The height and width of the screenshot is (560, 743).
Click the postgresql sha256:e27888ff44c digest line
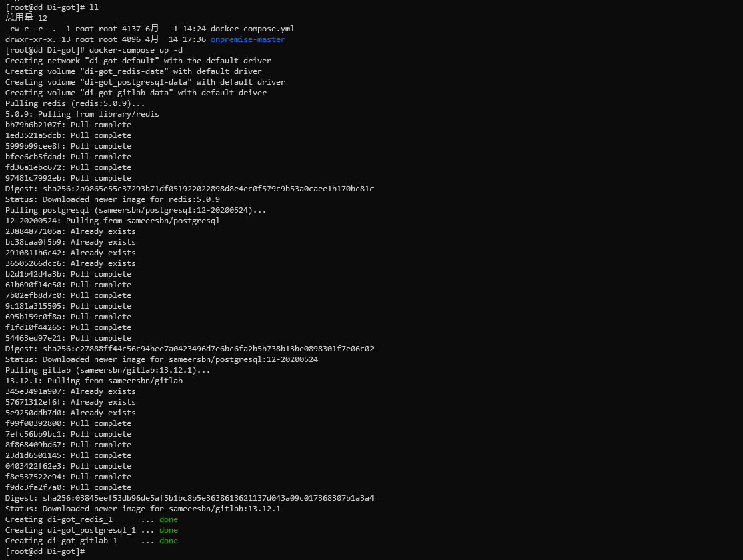pyautogui.click(x=189, y=349)
